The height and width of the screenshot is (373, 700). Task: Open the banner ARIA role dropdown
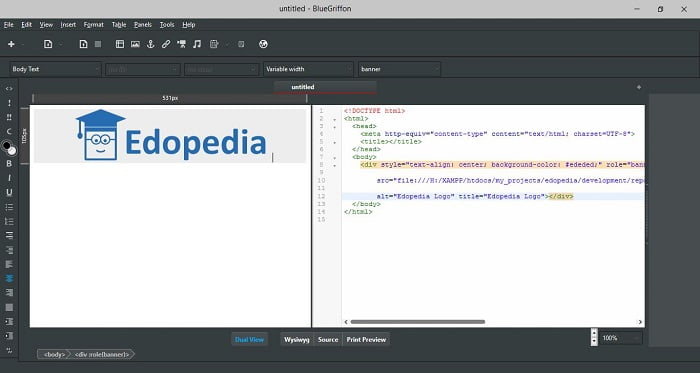click(399, 69)
